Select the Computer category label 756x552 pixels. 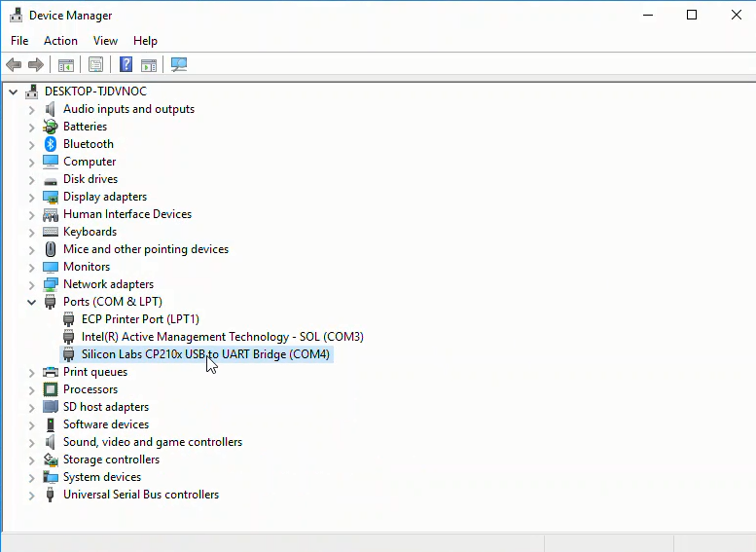[90, 162]
